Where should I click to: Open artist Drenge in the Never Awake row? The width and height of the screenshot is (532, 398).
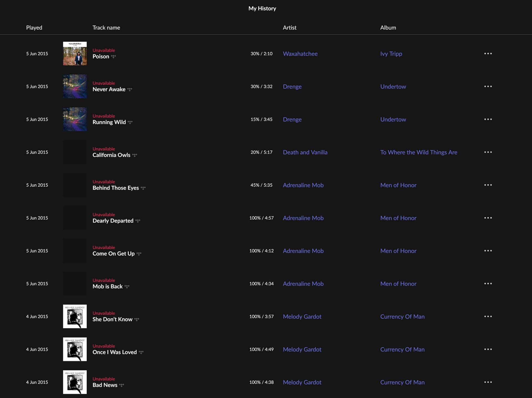292,87
